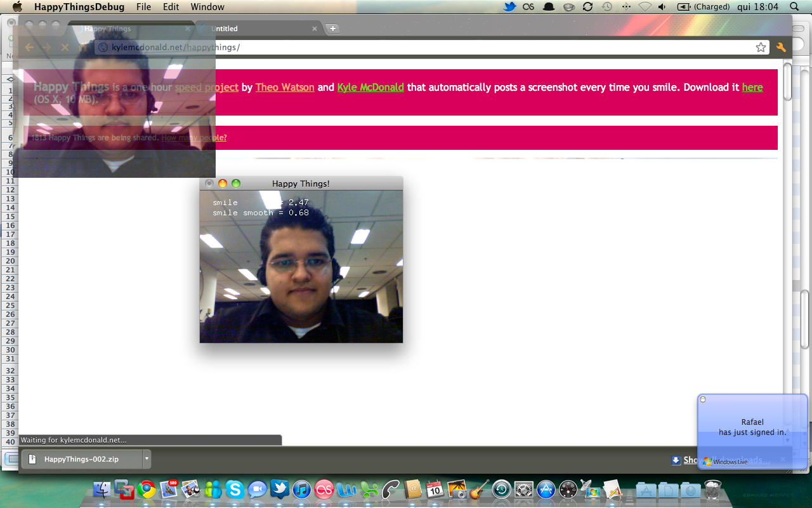Viewport: 812px width, 508px height.
Task: Open the Apple menu
Action: (17, 7)
